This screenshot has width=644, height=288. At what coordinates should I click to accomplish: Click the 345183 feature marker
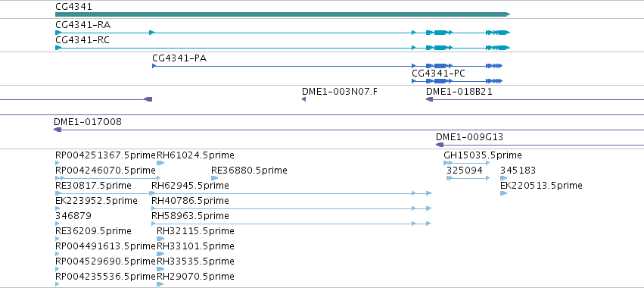click(503, 178)
